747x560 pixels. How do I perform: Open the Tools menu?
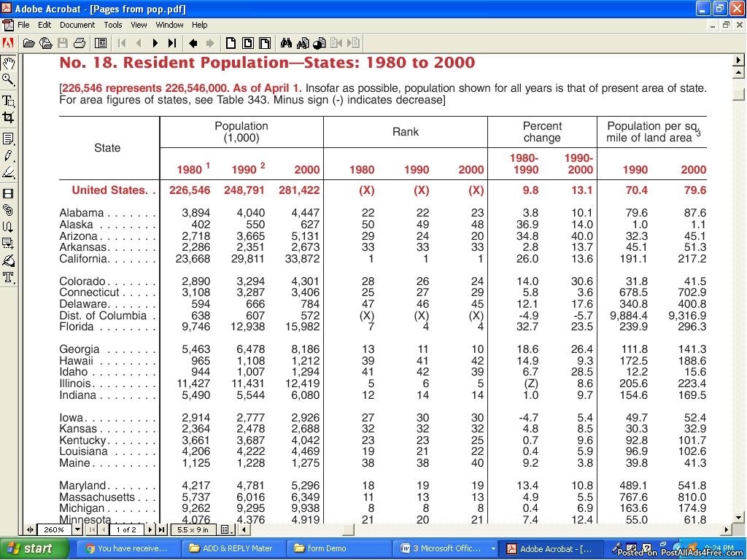tap(112, 25)
